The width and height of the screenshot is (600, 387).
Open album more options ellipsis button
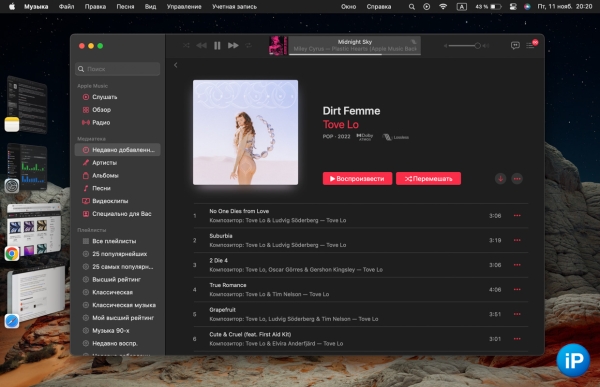click(517, 179)
